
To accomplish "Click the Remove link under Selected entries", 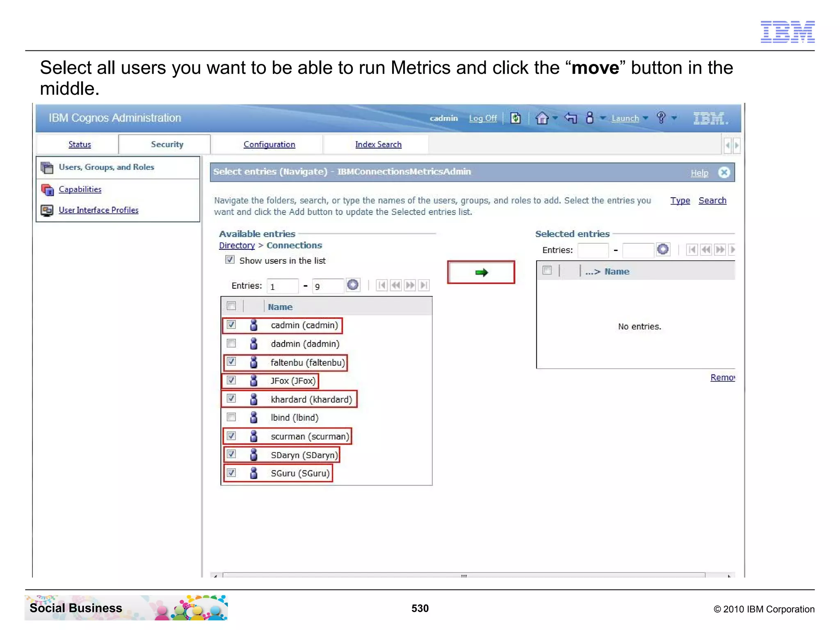I will tap(723, 377).
